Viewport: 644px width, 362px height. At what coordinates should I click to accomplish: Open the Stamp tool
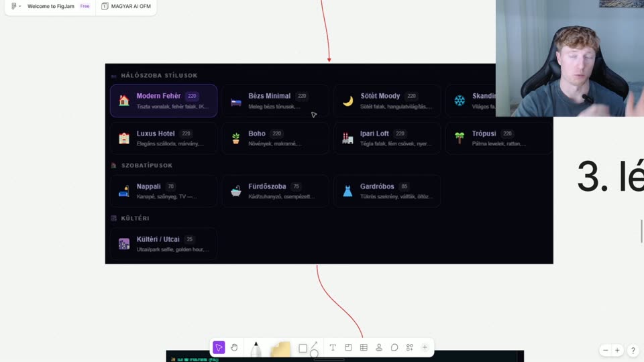pos(379,348)
